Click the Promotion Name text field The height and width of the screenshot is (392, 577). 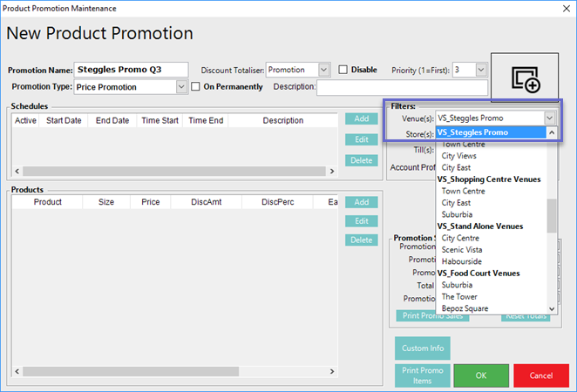(131, 70)
